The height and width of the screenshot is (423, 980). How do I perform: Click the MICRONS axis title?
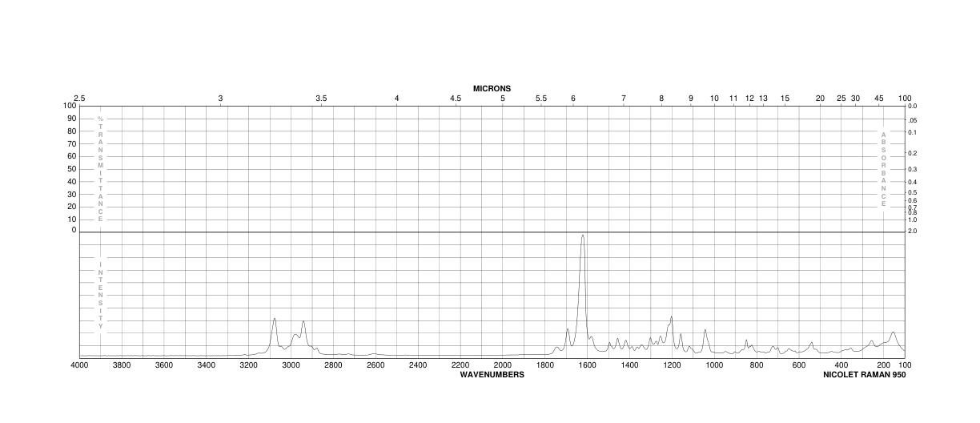492,88
